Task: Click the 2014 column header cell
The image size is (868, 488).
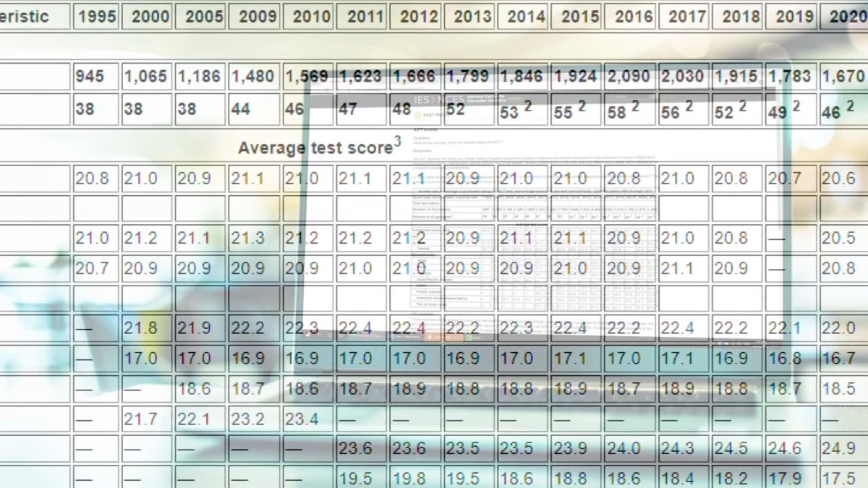Action: (x=524, y=16)
